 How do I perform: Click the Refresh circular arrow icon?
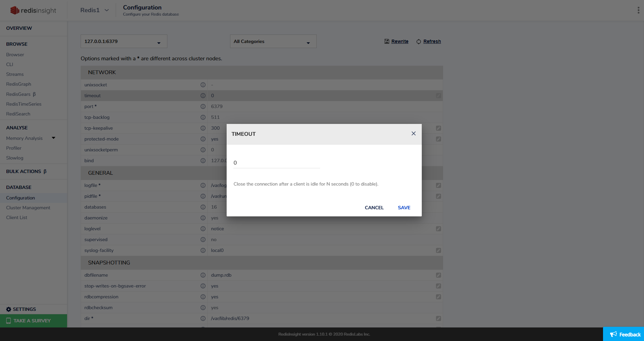[x=419, y=41]
